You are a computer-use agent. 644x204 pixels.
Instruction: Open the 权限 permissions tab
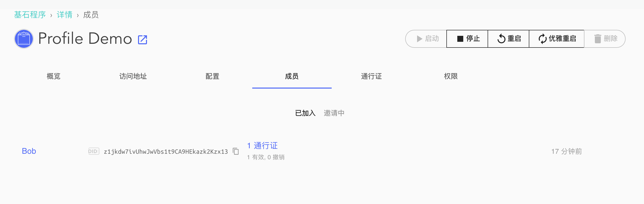(x=451, y=76)
